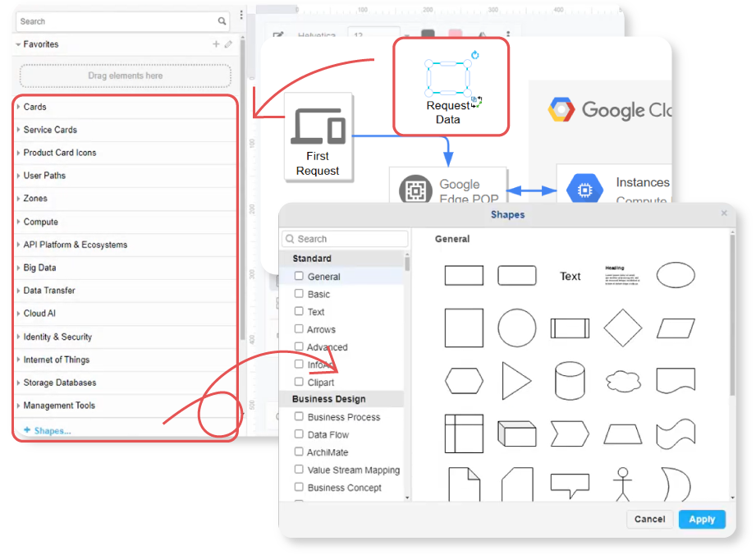
Task: Select the cylinder shape in the Shapes dialog
Action: tap(570, 380)
